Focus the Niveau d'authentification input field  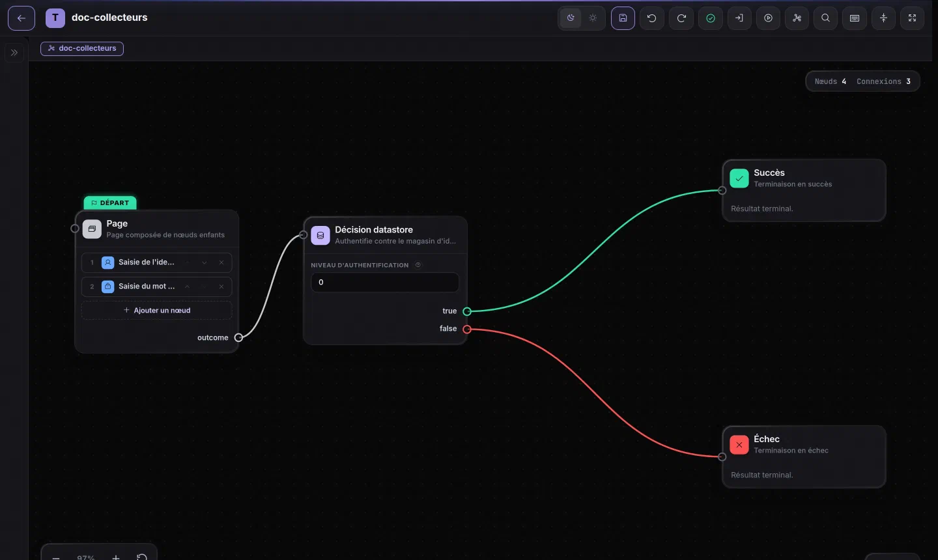(x=385, y=283)
